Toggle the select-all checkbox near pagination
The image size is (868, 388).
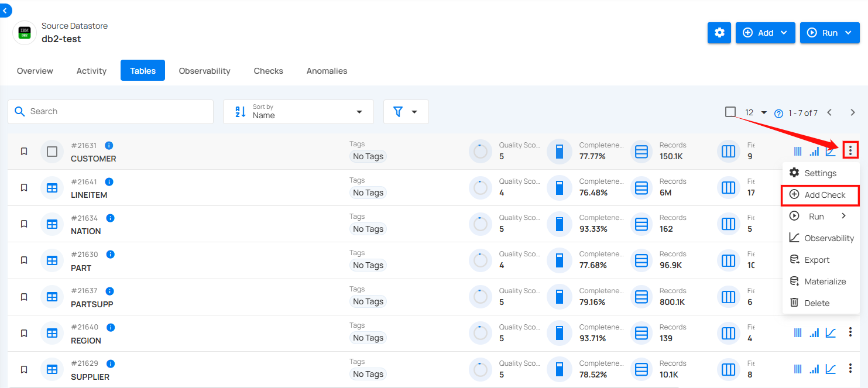730,112
